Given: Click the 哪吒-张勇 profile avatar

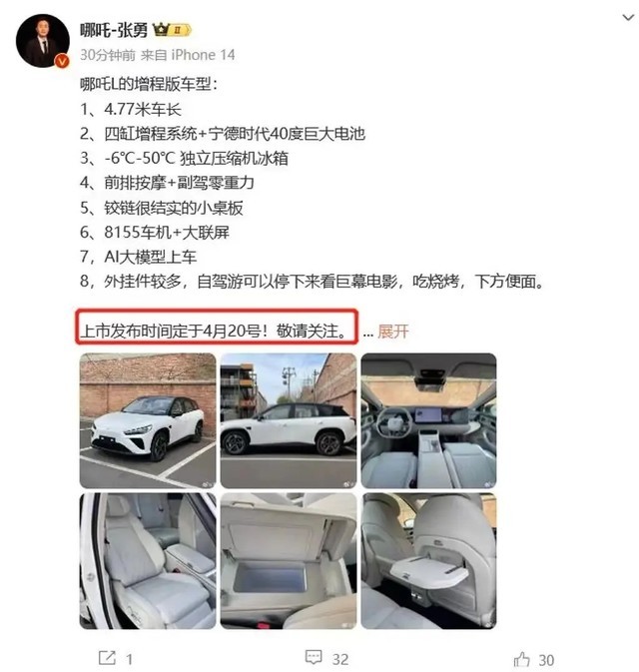Looking at the screenshot, I should pyautogui.click(x=43, y=41).
